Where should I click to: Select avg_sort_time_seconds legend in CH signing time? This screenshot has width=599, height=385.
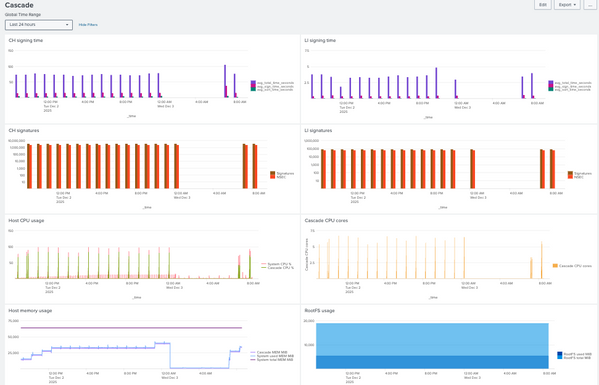[x=272, y=89]
